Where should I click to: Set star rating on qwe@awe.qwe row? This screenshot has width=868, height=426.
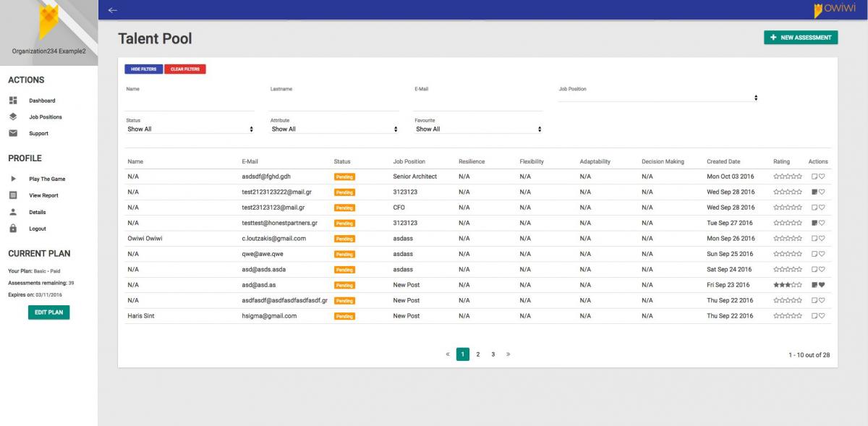click(788, 254)
